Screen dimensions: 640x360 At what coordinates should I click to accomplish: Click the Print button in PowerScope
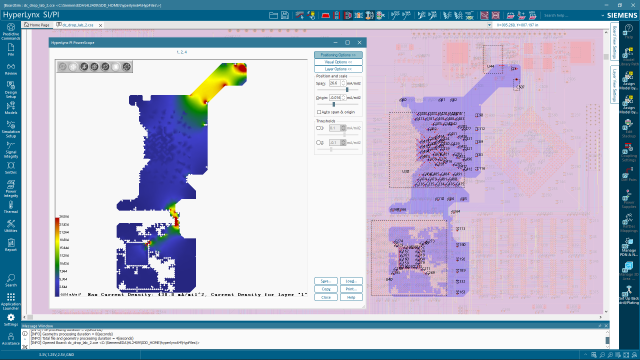point(351,289)
